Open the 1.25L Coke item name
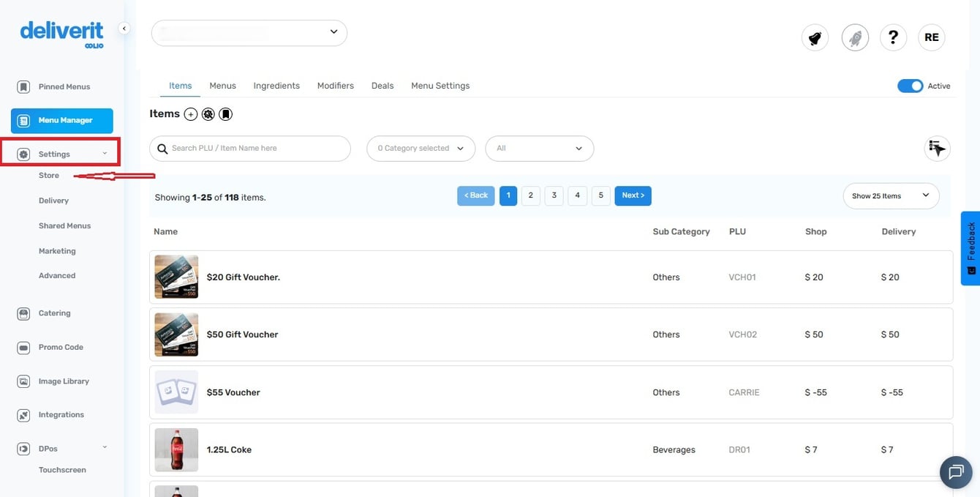980x497 pixels. point(229,450)
